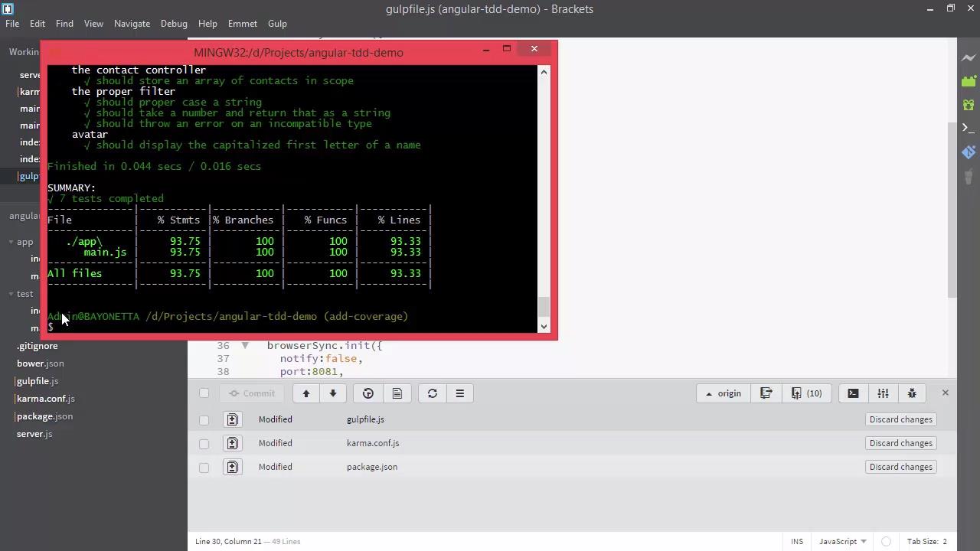Screen dimensions: 980x551
Task: Open bower.json in file tree
Action: [41, 364]
